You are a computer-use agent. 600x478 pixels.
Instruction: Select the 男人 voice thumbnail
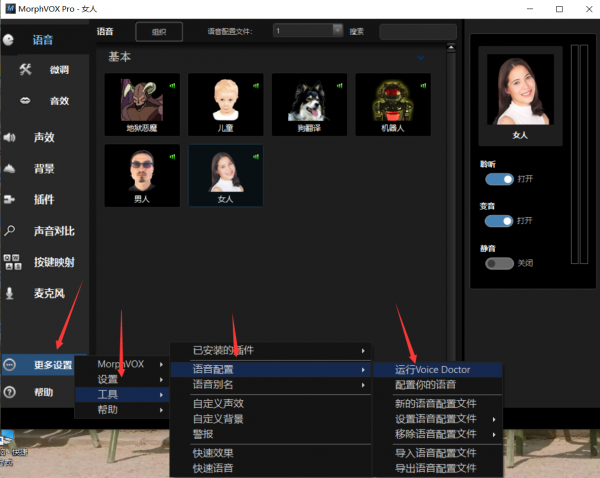[142, 176]
